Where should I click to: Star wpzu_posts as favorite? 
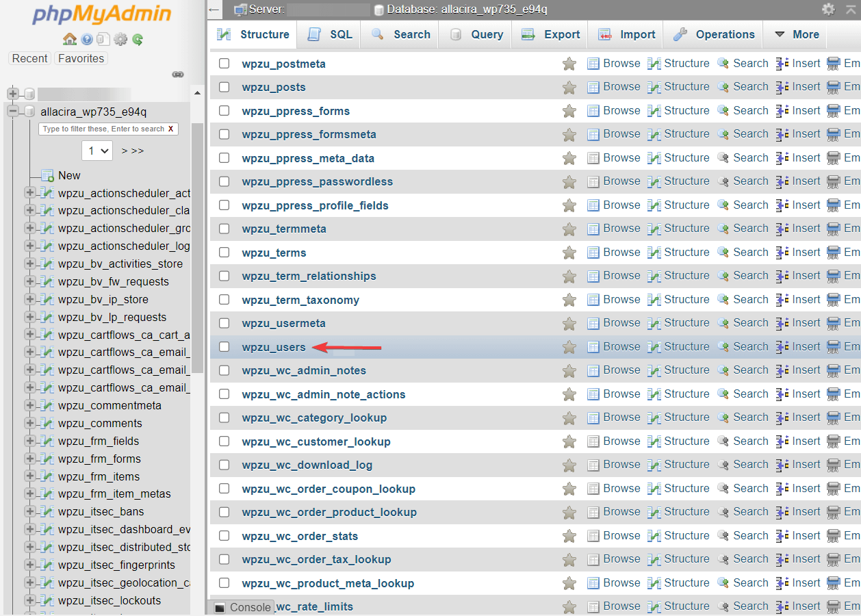(x=569, y=88)
